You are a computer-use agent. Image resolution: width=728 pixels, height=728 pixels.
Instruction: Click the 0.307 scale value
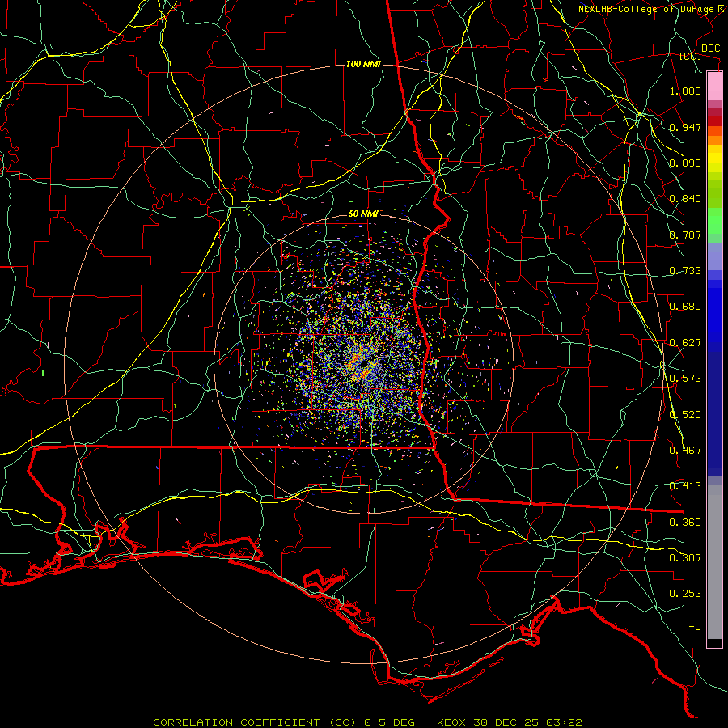point(685,558)
